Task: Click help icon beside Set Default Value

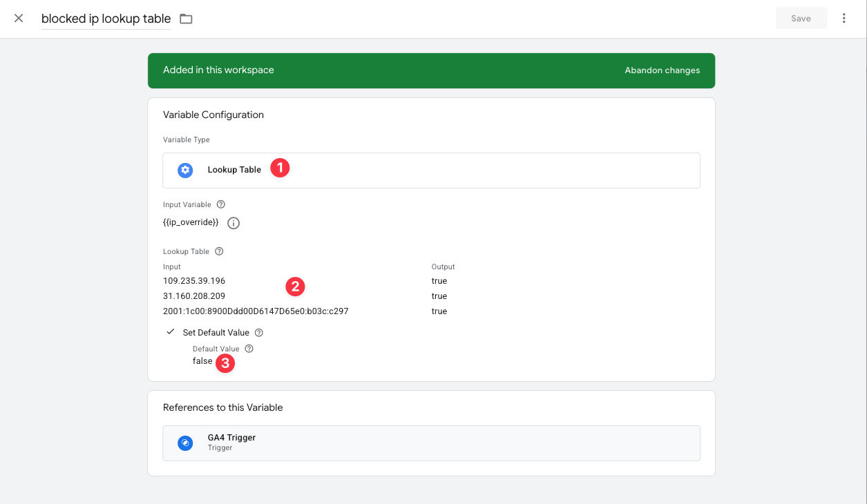Action: pos(259,333)
